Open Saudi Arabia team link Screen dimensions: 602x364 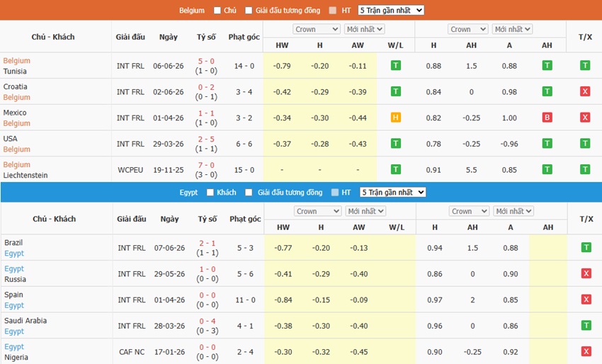(x=25, y=321)
